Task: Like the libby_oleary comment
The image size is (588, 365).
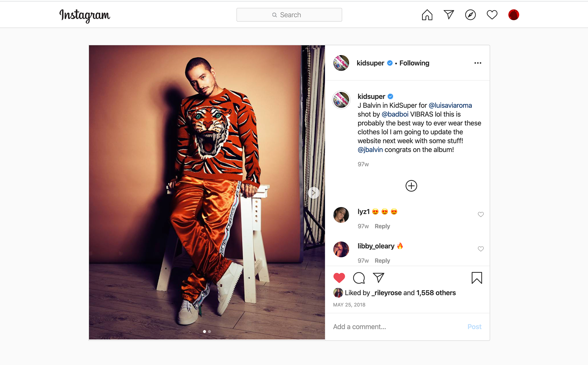Action: (481, 249)
